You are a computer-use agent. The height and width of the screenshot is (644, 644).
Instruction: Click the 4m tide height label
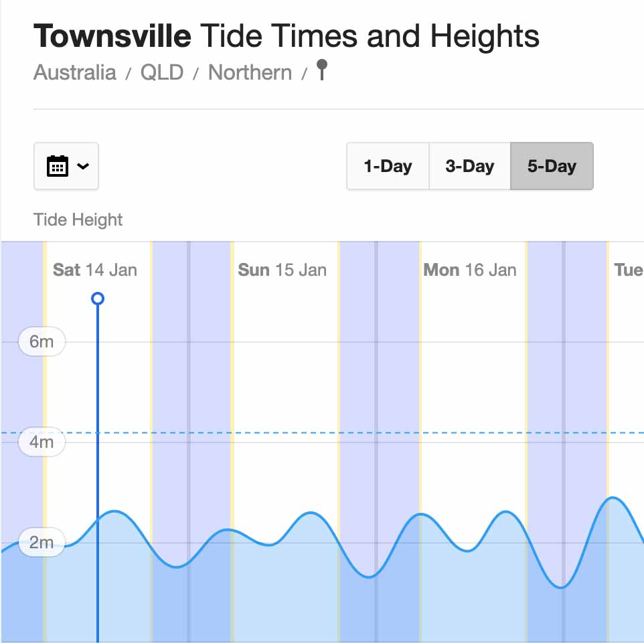click(42, 442)
